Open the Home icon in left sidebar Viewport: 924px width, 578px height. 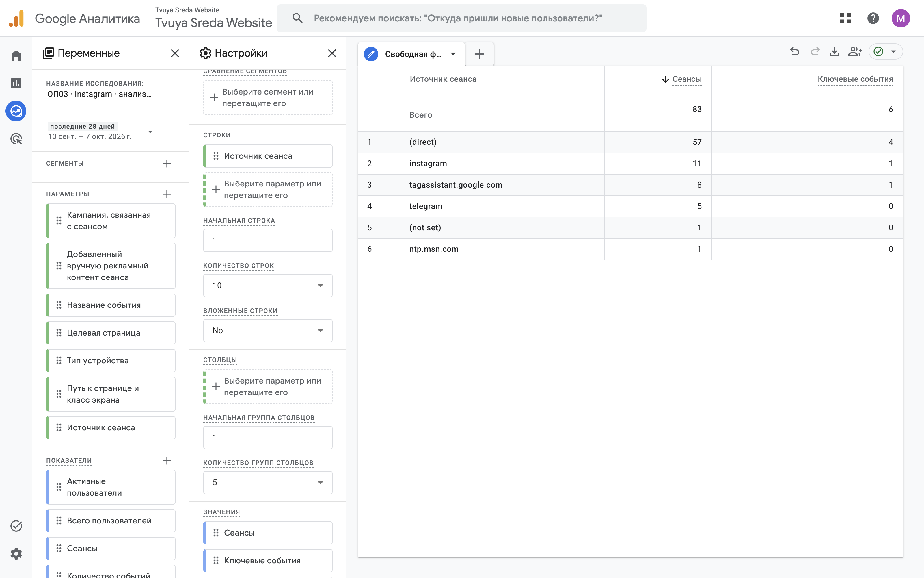[x=16, y=55]
